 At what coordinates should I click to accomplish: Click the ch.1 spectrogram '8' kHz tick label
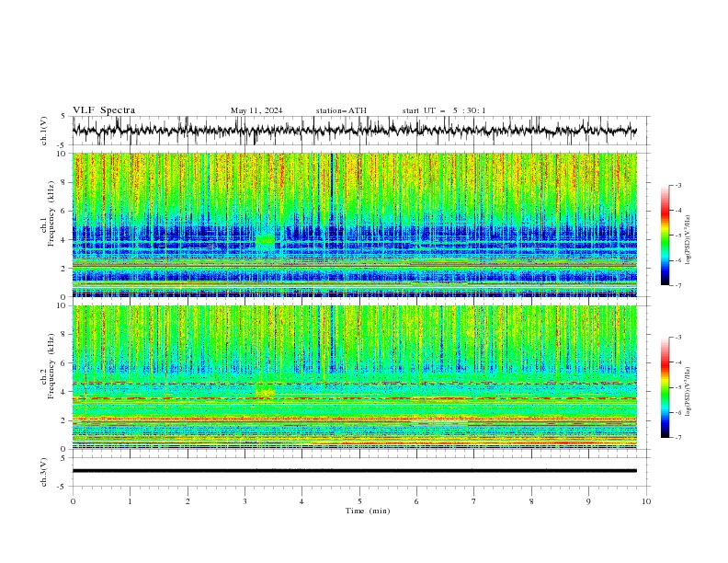tap(64, 182)
